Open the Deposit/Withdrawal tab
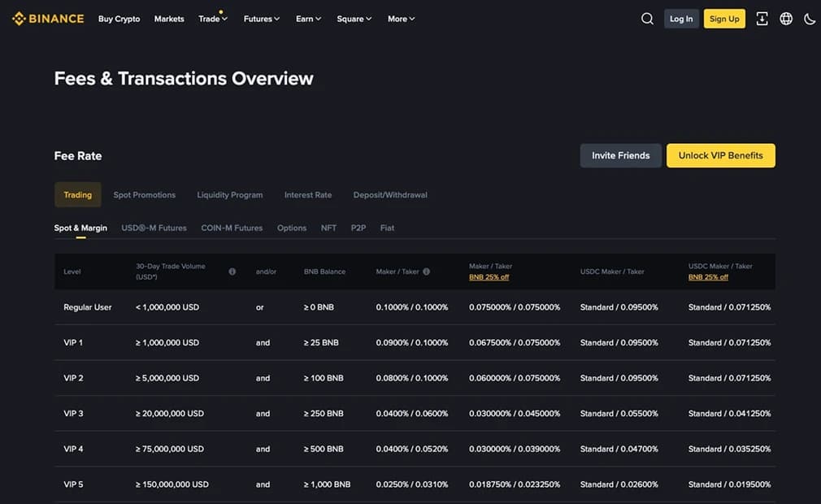Viewport: 821px width, 504px height. 390,194
